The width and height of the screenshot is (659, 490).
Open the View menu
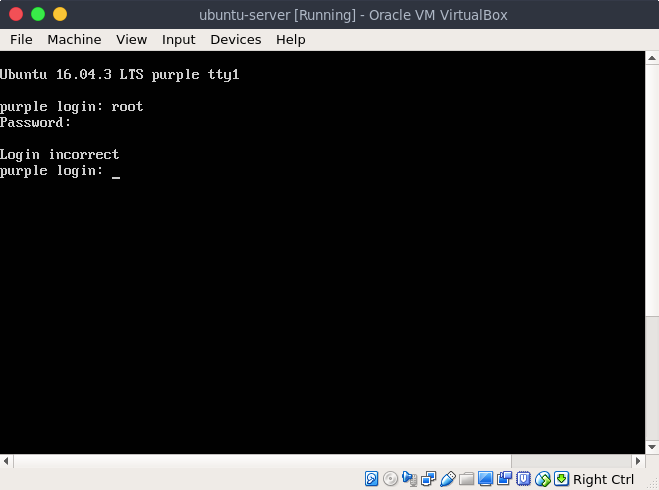(x=132, y=40)
